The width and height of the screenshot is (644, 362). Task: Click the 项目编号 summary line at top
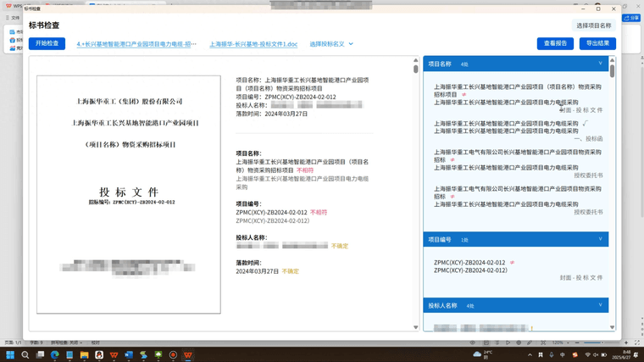[x=286, y=97]
